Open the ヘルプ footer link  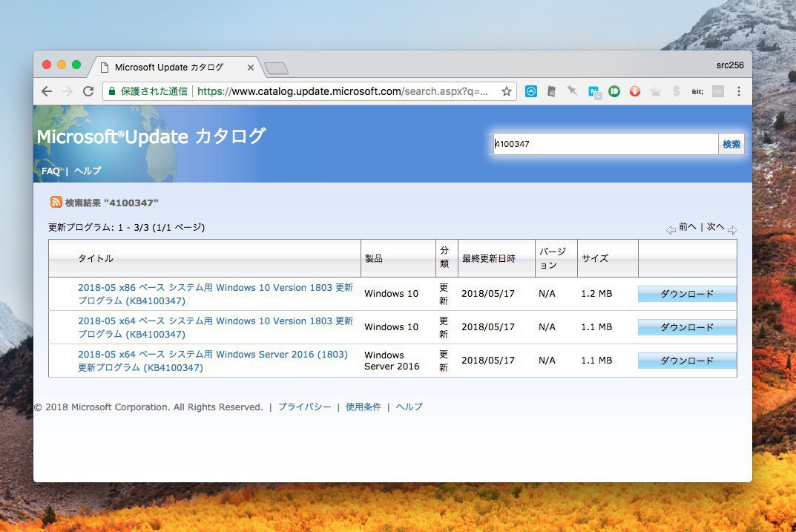(409, 407)
